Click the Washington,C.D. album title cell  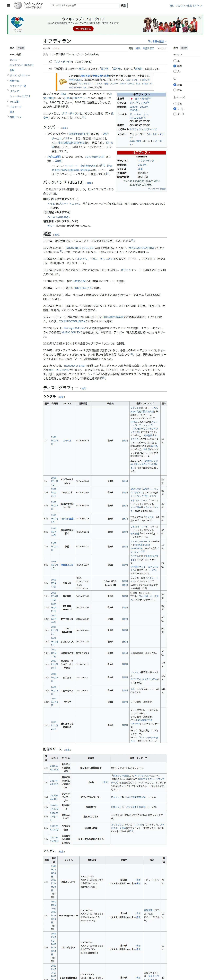point(68,916)
